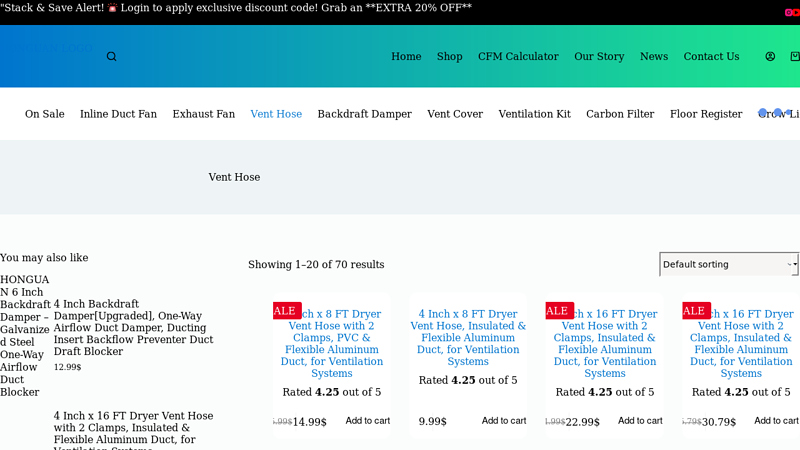Click the SALE badge on 22.99$ hose

point(559,311)
